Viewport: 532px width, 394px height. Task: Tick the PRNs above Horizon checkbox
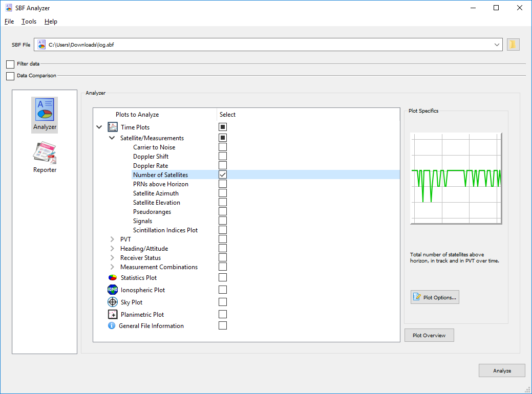click(223, 184)
